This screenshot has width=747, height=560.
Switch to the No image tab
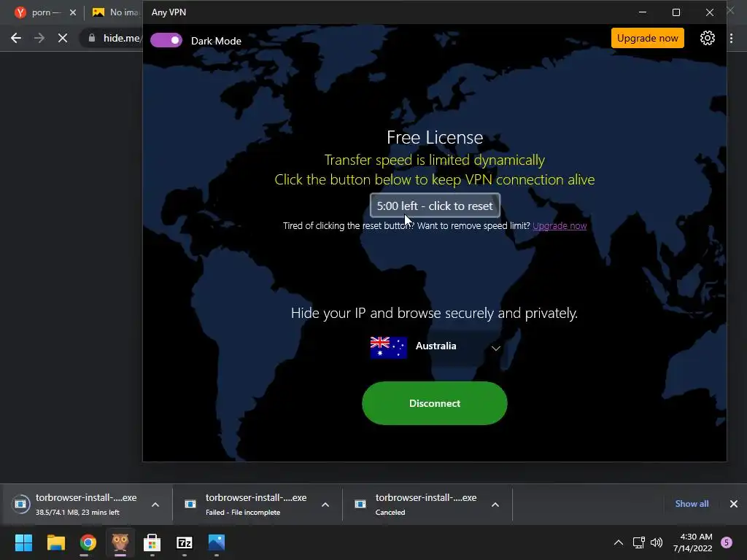point(116,12)
